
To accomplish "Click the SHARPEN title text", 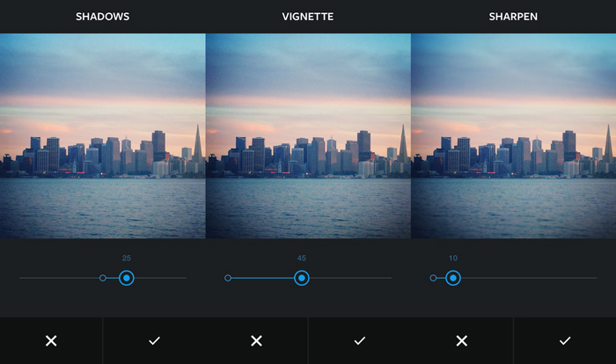I will [x=513, y=17].
